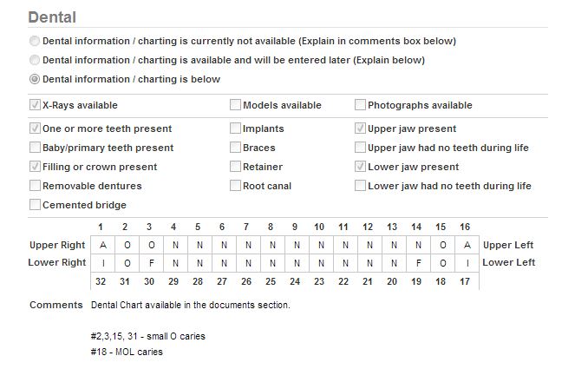This screenshot has height=369, width=588.
Task: Choose 'Dental information / charting is below' option
Action: tap(35, 79)
